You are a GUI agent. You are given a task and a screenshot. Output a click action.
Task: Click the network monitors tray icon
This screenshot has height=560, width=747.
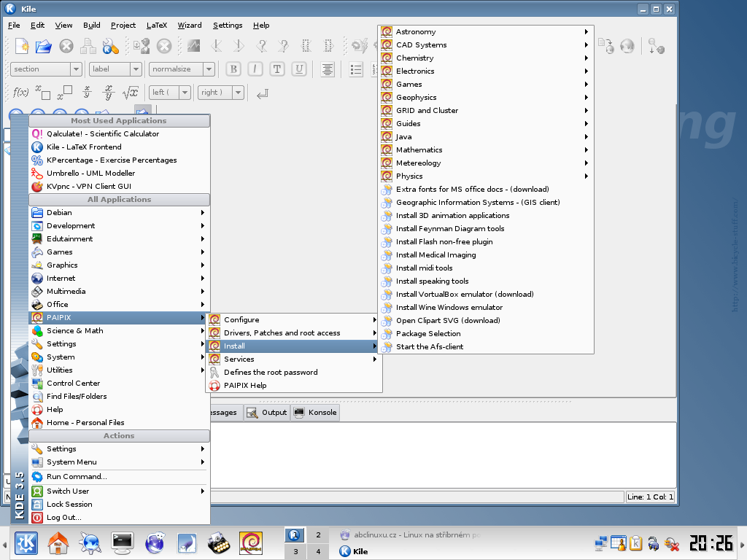601,542
